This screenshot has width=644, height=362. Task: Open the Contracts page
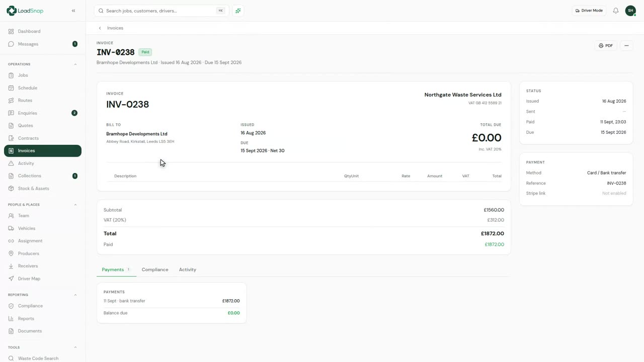43,138
